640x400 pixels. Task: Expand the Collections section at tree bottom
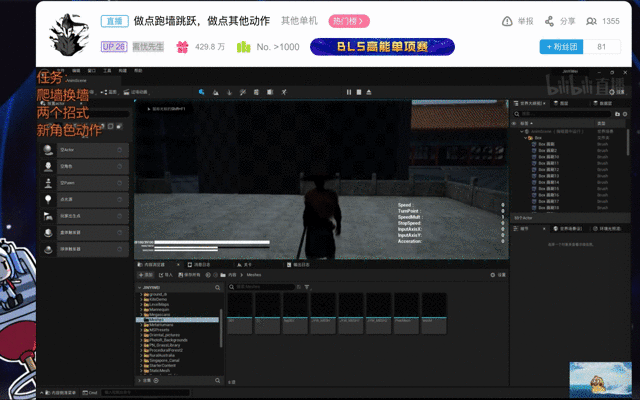[x=139, y=380]
